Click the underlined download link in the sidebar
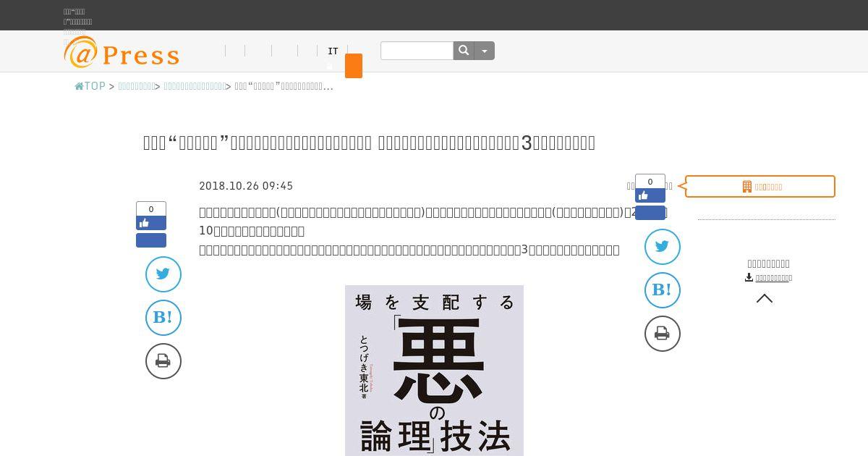 (x=773, y=278)
